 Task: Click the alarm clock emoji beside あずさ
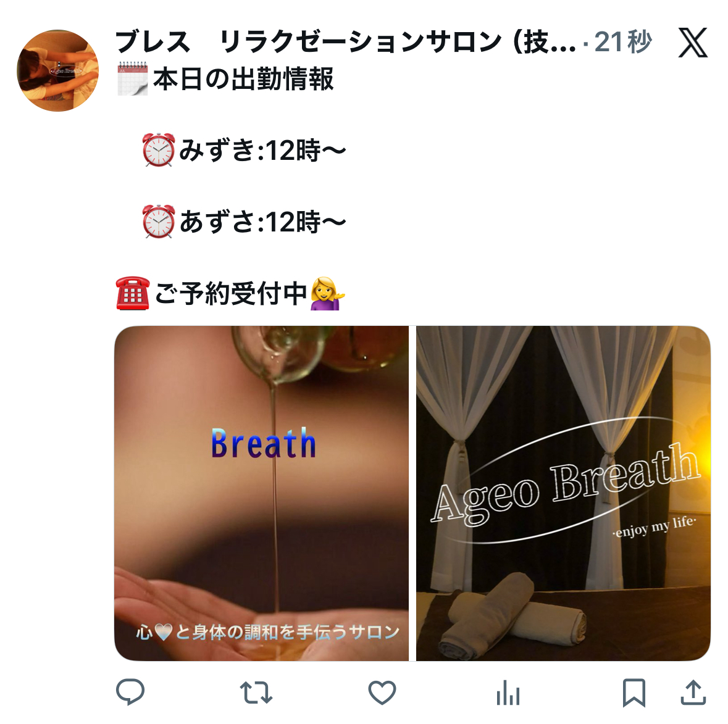tap(159, 222)
